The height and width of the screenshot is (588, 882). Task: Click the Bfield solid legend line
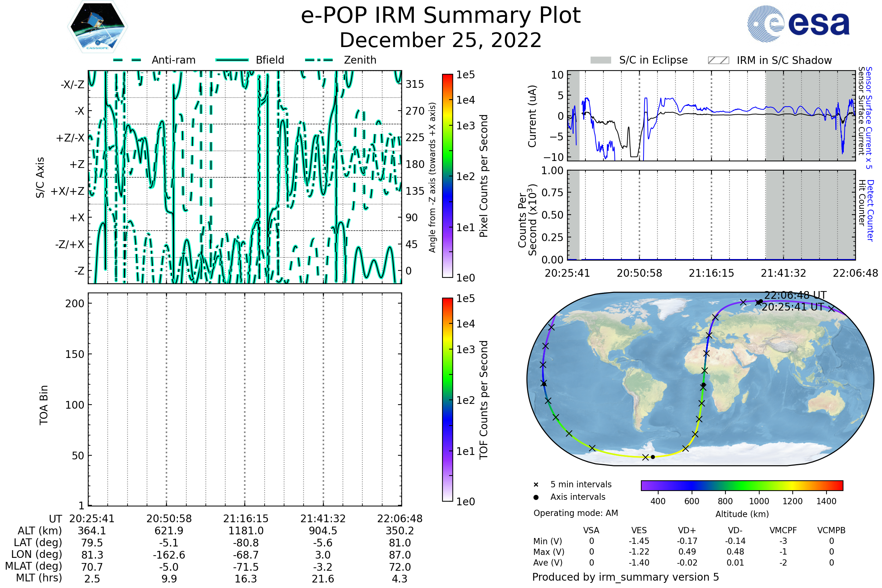(x=232, y=60)
